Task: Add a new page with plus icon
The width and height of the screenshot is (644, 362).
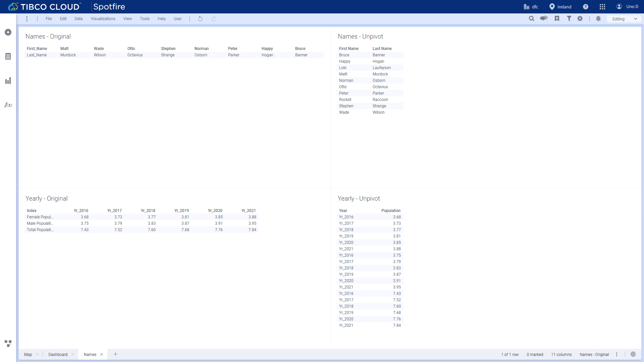Action: coord(115,354)
